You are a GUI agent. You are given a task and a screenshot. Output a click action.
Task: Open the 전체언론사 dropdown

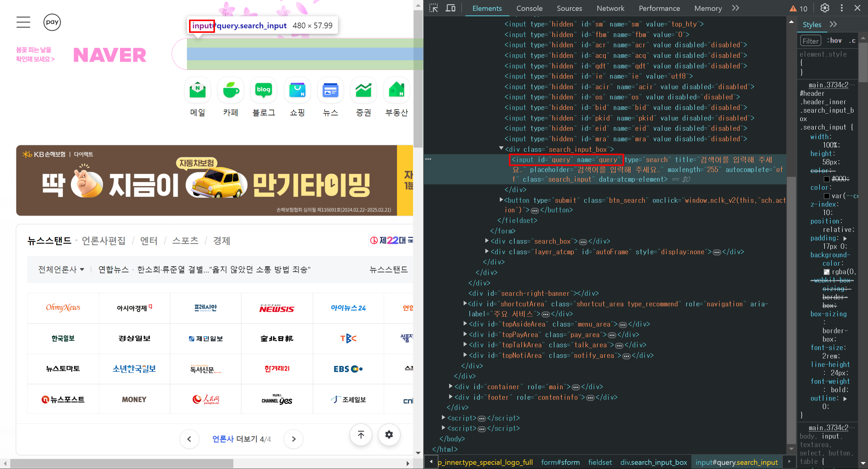coord(61,269)
